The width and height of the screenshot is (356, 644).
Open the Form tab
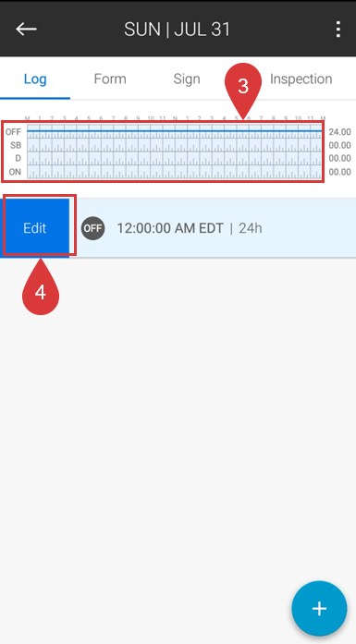[x=110, y=79]
